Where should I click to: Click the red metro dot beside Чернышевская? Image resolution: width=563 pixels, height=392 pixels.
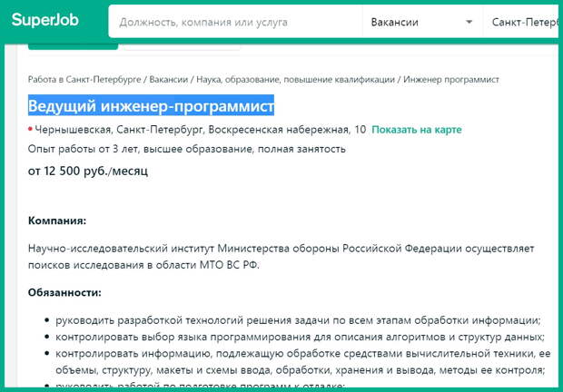tap(30, 130)
